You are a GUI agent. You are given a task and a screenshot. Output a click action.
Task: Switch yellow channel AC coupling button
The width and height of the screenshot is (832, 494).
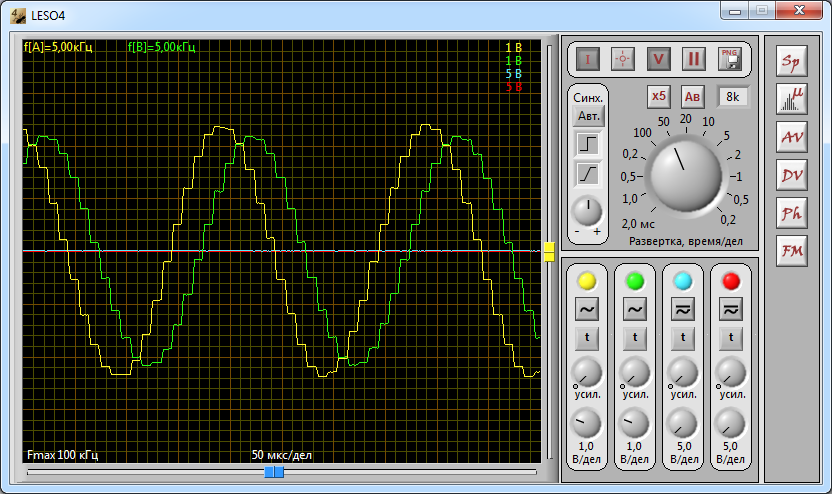587,309
